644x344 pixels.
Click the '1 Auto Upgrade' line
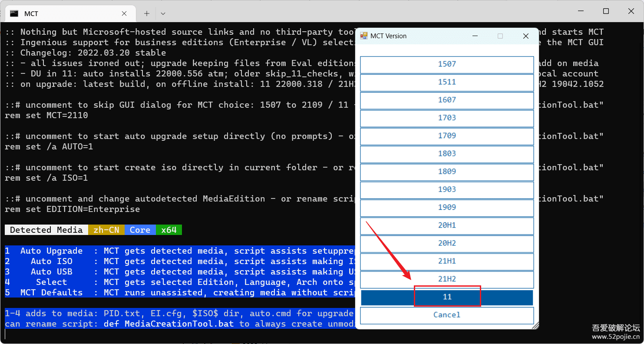[x=180, y=251]
